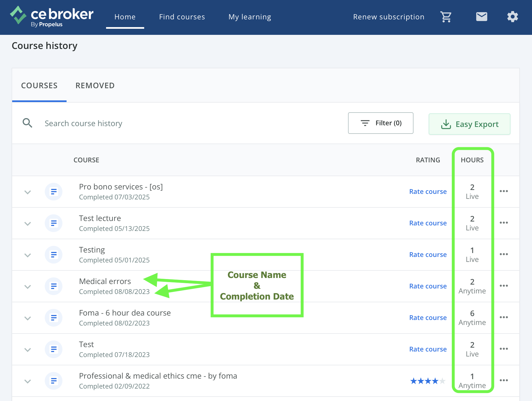Screen dimensions: 532x401
Task: Click Rate course for Medical errors
Action: point(428,286)
